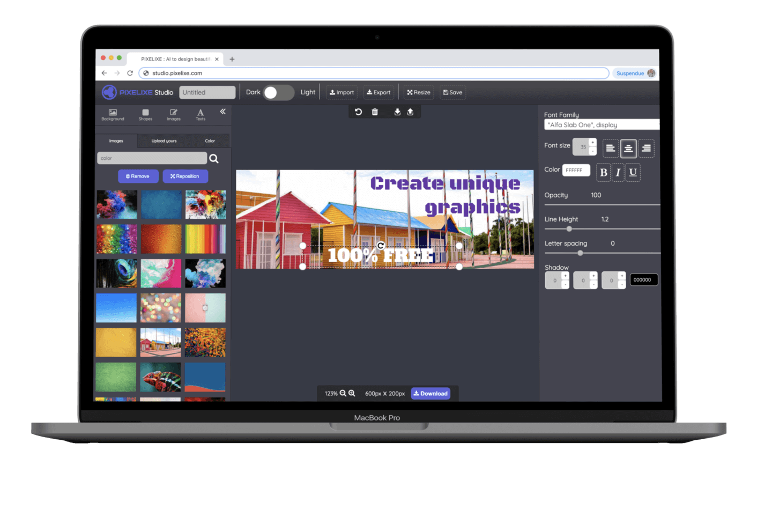Collapse the left panel with double chevrons
Viewport: 772px width, 532px height.
pos(222,112)
